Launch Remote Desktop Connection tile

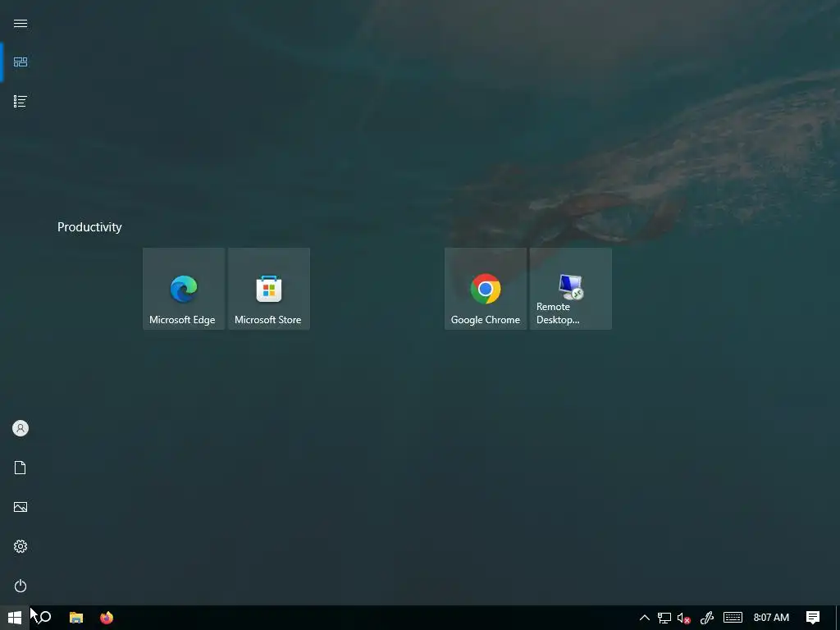point(571,289)
